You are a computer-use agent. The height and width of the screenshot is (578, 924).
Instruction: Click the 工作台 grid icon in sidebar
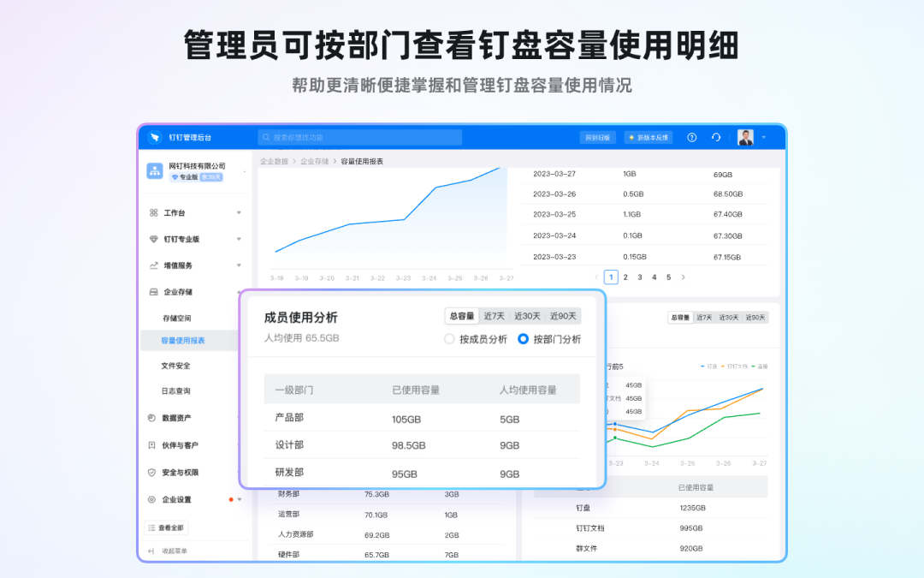pos(153,212)
